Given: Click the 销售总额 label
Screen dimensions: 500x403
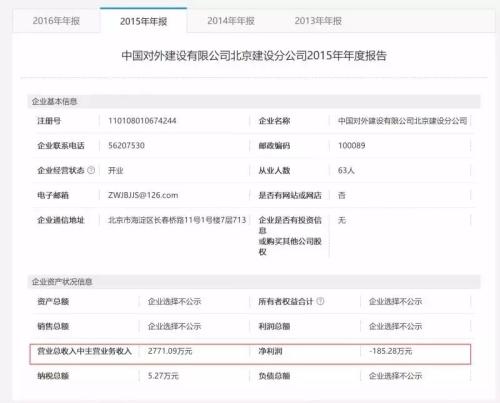Looking at the screenshot, I should click(x=53, y=326).
